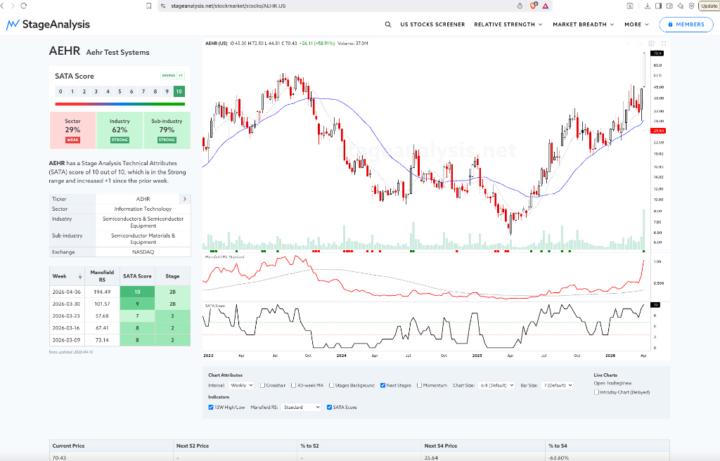Viewport: 720px width, 461px height.
Task: Click the Sector 29% weak tile
Action: (73, 130)
